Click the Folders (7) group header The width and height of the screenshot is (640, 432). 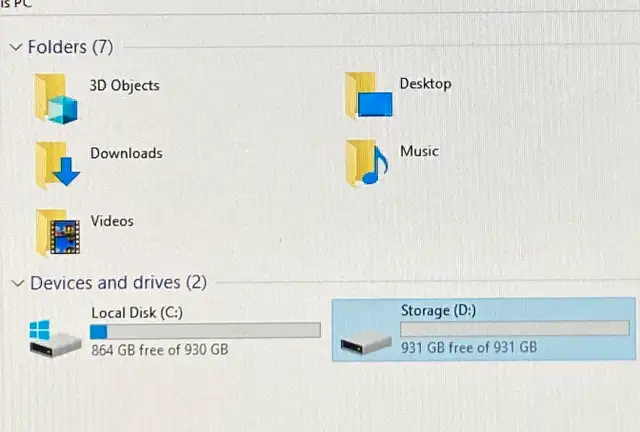[x=71, y=47]
